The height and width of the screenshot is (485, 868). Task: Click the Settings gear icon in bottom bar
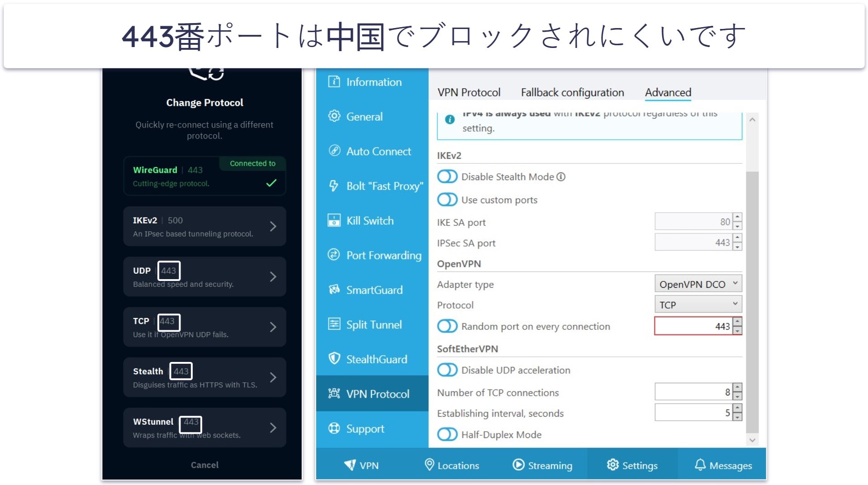click(612, 465)
